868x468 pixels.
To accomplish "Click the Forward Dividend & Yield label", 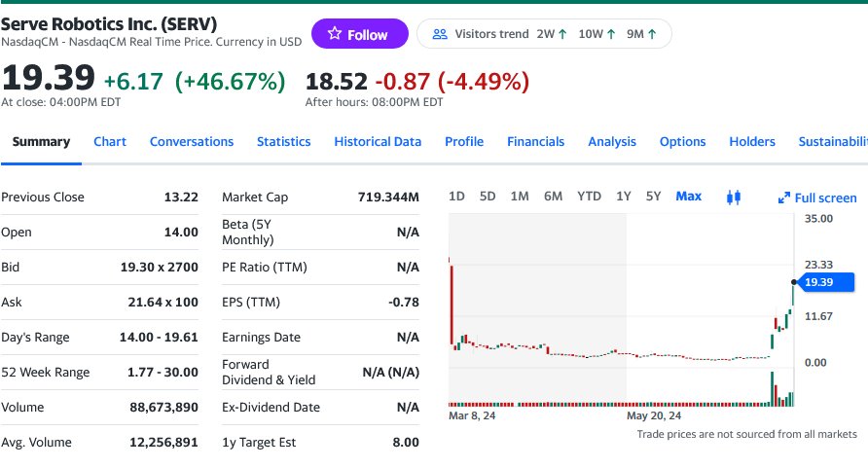I will point(269,373).
